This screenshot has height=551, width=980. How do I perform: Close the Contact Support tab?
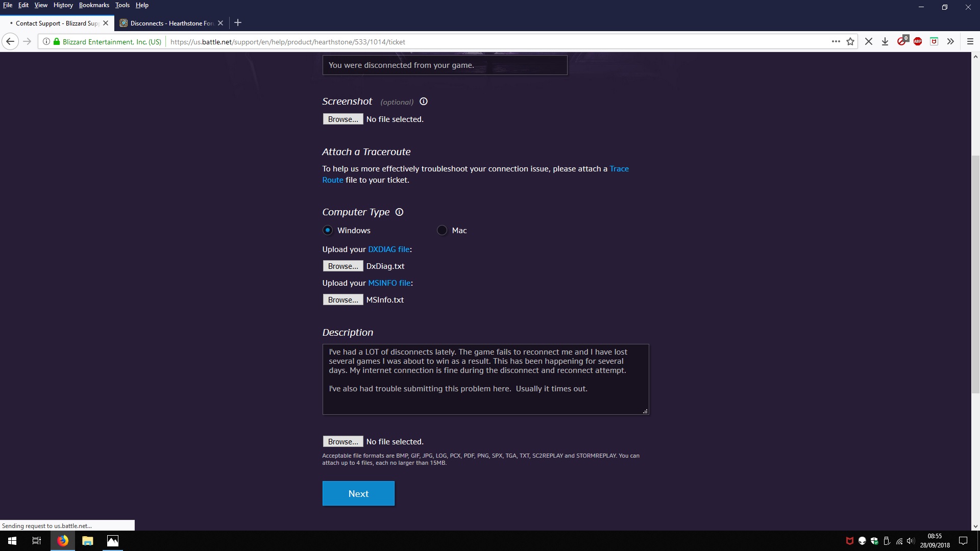106,23
